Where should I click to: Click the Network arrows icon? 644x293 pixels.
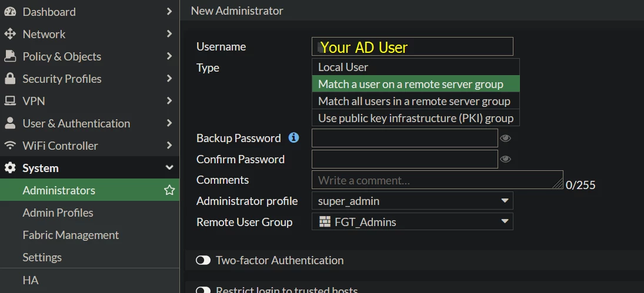(10, 34)
